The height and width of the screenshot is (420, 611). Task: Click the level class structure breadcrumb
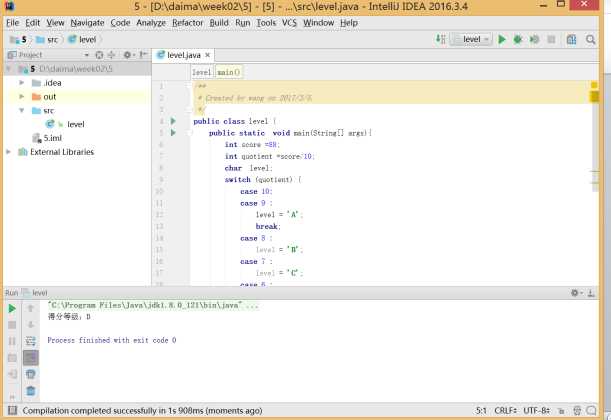[201, 72]
